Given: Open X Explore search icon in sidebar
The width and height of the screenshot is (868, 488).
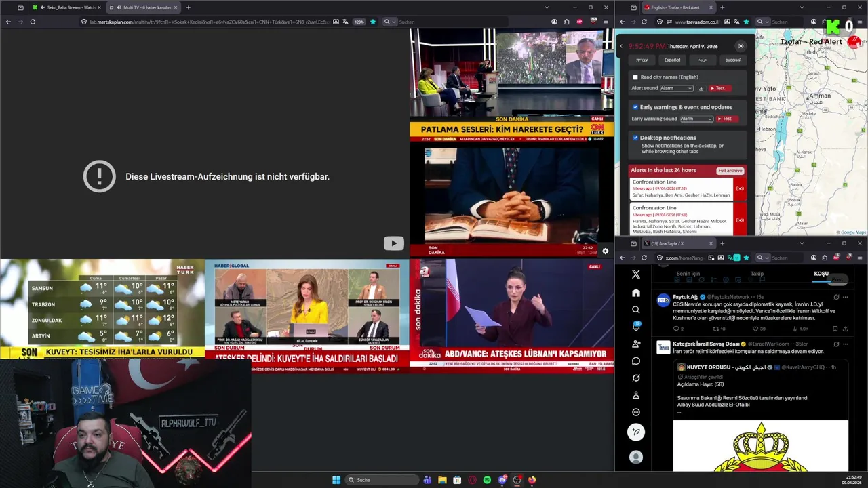Looking at the screenshot, I should 635,310.
